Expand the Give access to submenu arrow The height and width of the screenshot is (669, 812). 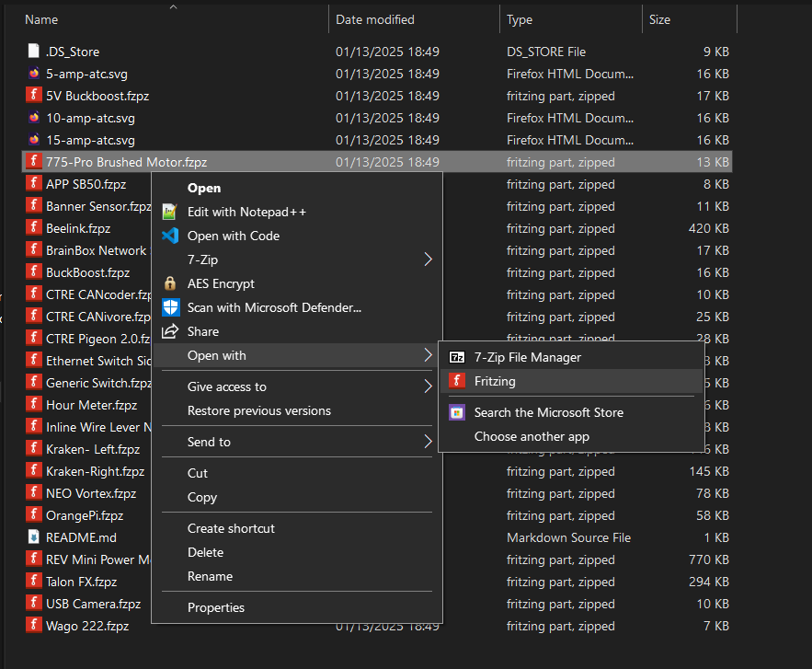click(x=428, y=386)
